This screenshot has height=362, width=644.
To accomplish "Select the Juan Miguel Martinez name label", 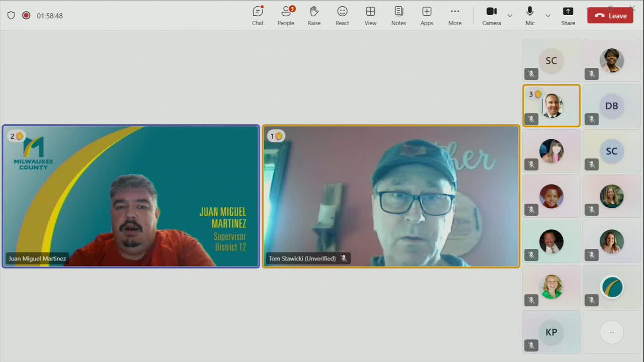I will click(x=37, y=259).
